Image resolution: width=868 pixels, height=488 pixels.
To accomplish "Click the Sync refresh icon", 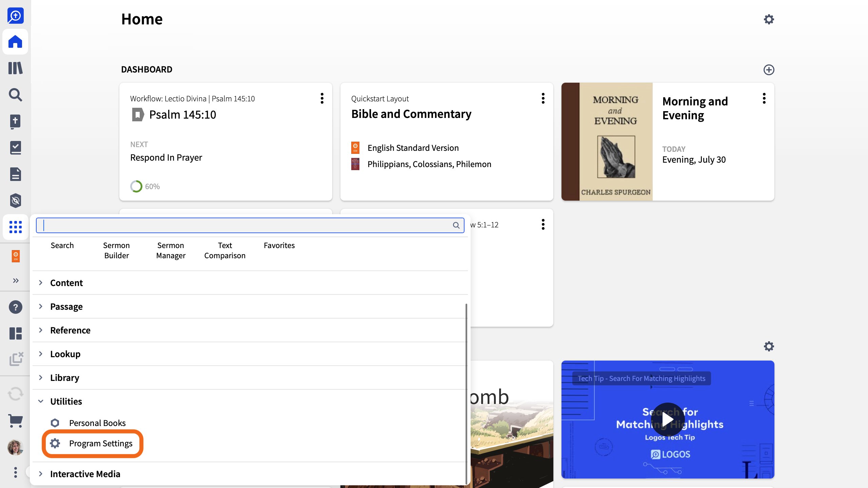I will pyautogui.click(x=15, y=394).
